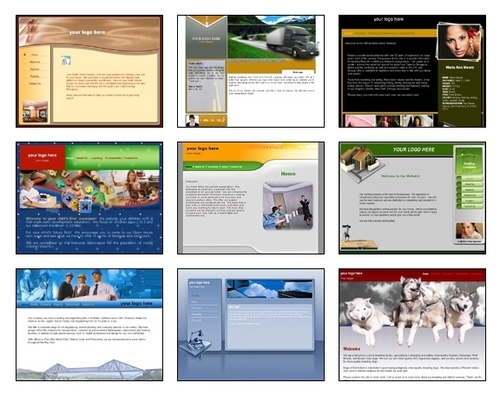Select the blue-gray oil pump template
500x396 pixels.
[251, 325]
